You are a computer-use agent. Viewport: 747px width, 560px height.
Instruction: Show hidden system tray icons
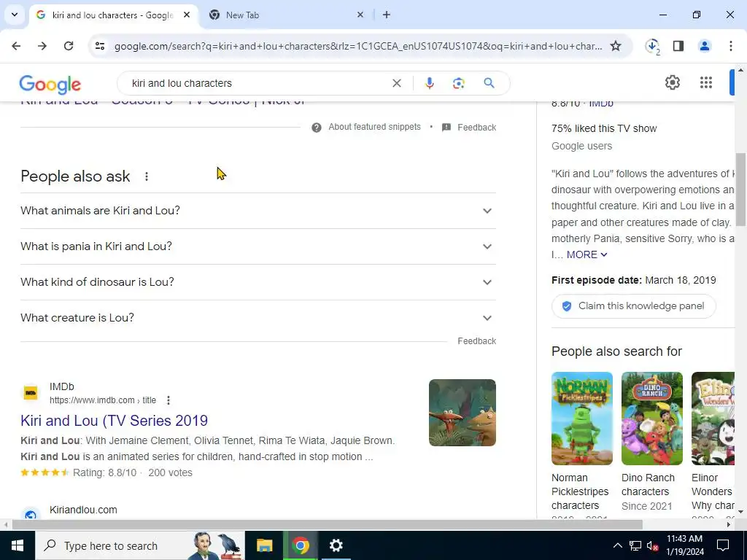(x=617, y=545)
